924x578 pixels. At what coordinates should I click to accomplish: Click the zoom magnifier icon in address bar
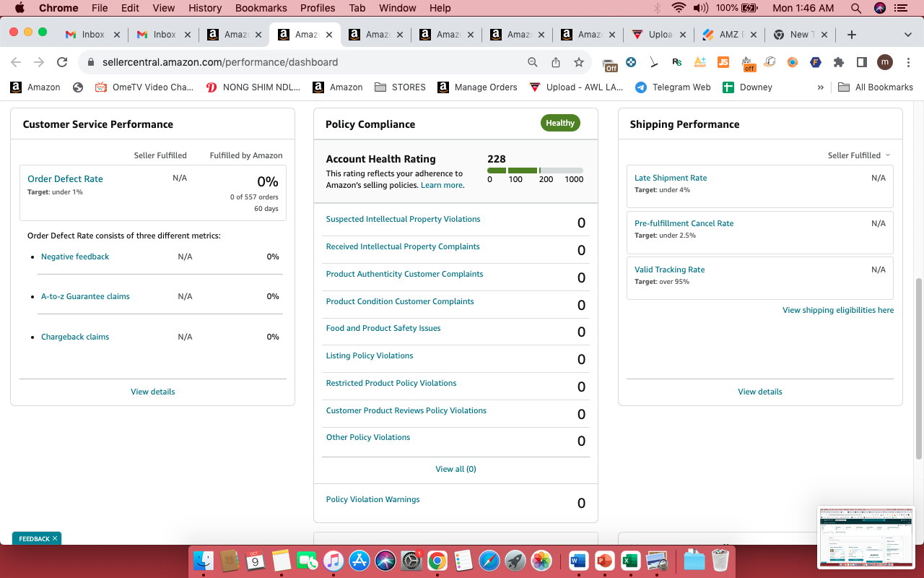click(533, 62)
